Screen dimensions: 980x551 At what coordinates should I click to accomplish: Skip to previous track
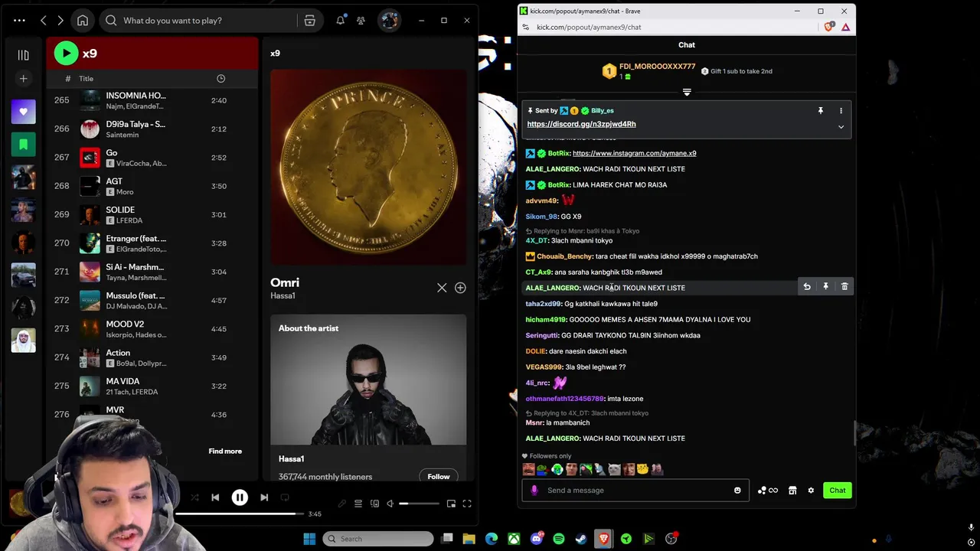tap(215, 497)
